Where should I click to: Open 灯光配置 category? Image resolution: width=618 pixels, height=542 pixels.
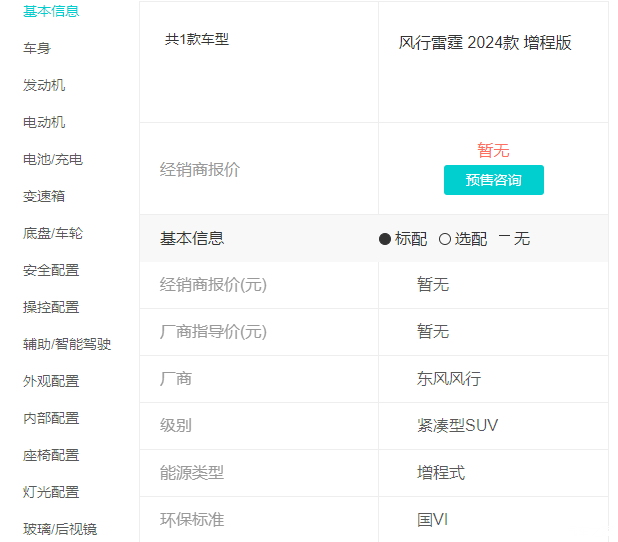[51, 492]
